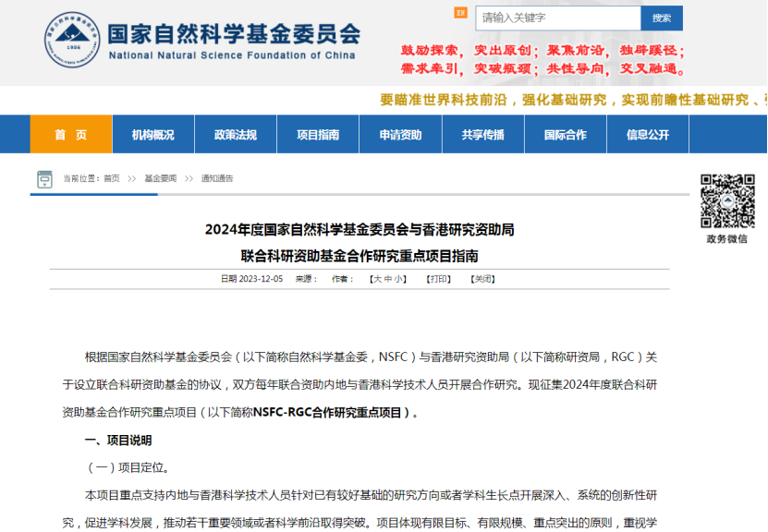This screenshot has width=768, height=532.
Task: Open the 首页 home tab
Action: tap(71, 135)
